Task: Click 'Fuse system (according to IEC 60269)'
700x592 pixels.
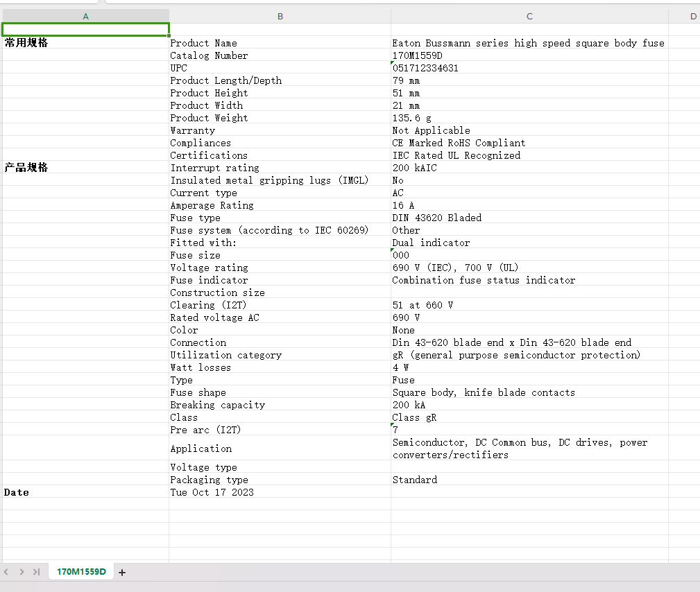Action: (x=280, y=230)
